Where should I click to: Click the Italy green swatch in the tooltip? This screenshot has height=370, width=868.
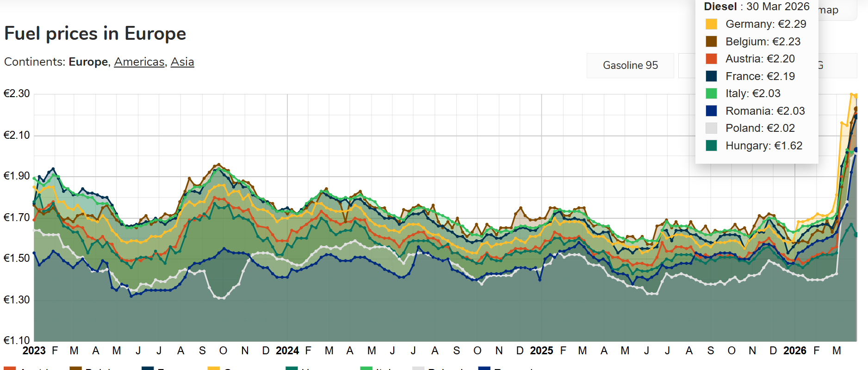point(711,93)
